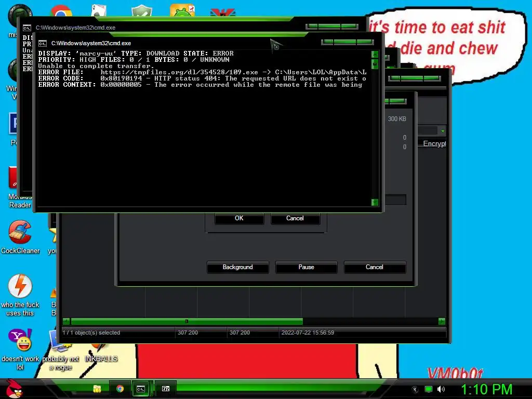Open the Angry Birds Start button

[15, 389]
